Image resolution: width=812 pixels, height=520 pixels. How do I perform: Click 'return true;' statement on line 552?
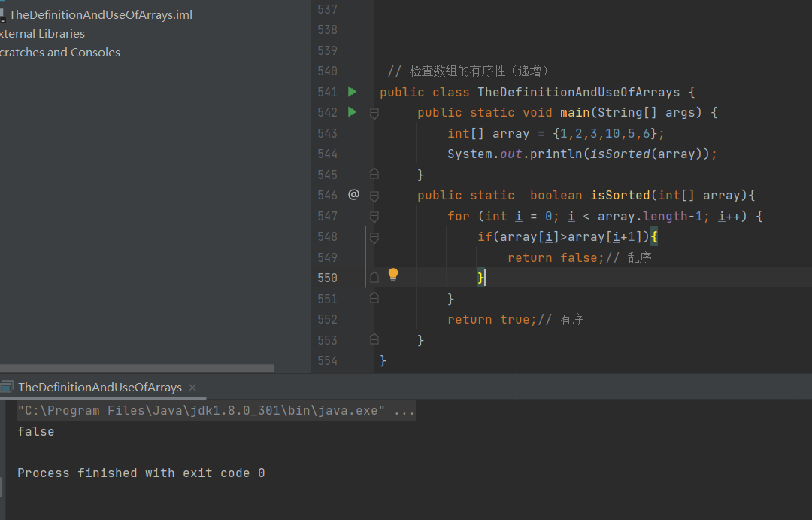[492, 319]
